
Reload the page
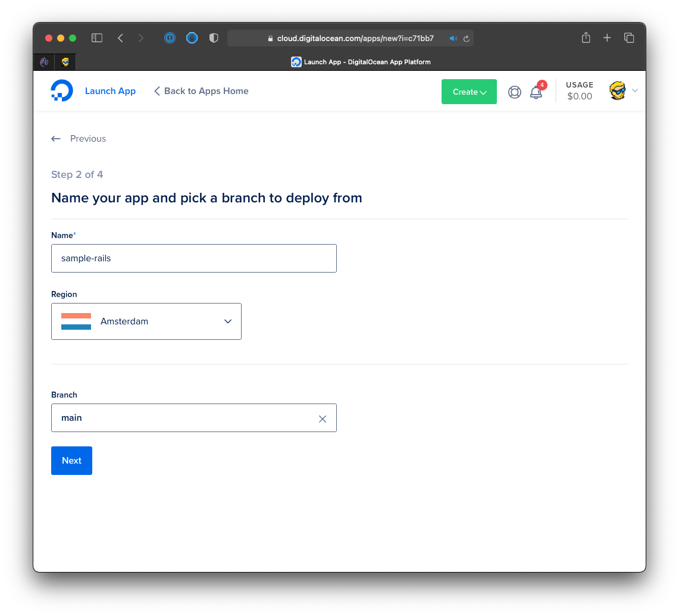[x=467, y=39]
